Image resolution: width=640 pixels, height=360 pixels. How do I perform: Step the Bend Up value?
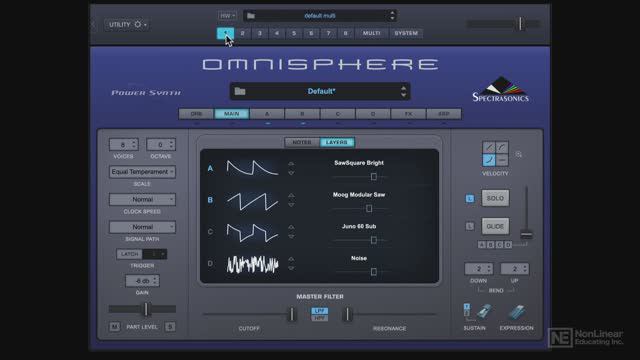pyautogui.click(x=525, y=269)
